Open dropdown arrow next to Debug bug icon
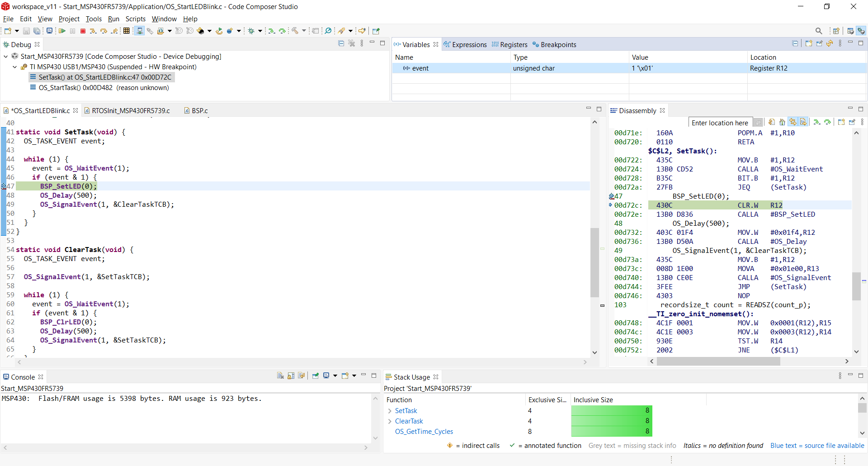 [x=260, y=31]
